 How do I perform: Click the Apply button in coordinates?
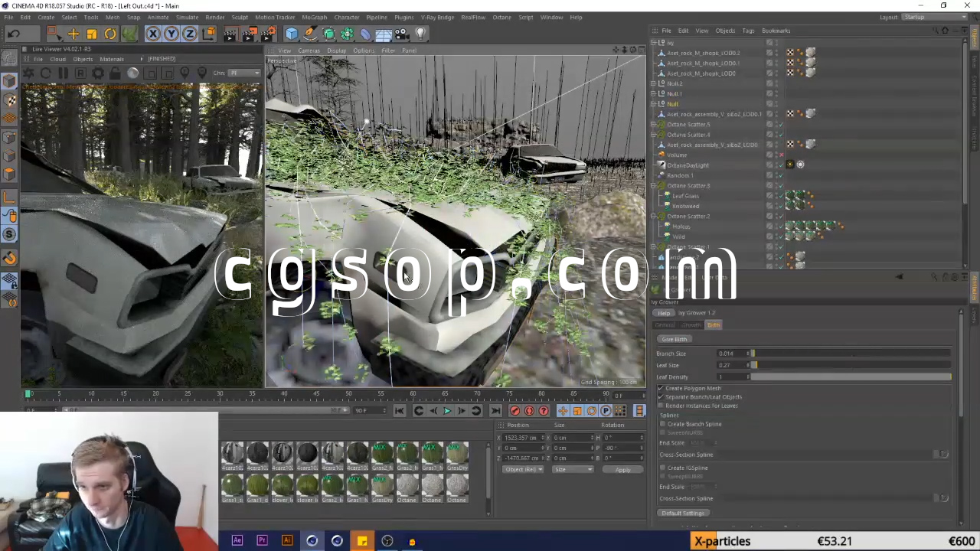pos(622,470)
